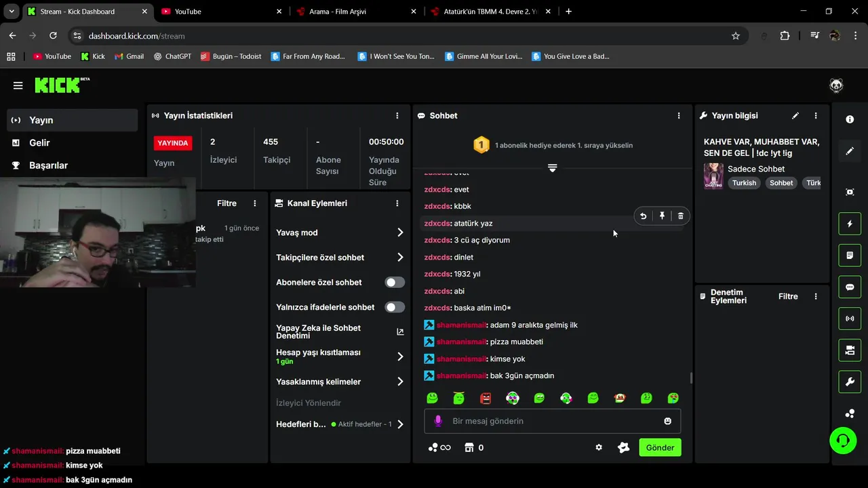Toggle Abonelere özel sohbet switch
This screenshot has height=488, width=868.
point(395,283)
